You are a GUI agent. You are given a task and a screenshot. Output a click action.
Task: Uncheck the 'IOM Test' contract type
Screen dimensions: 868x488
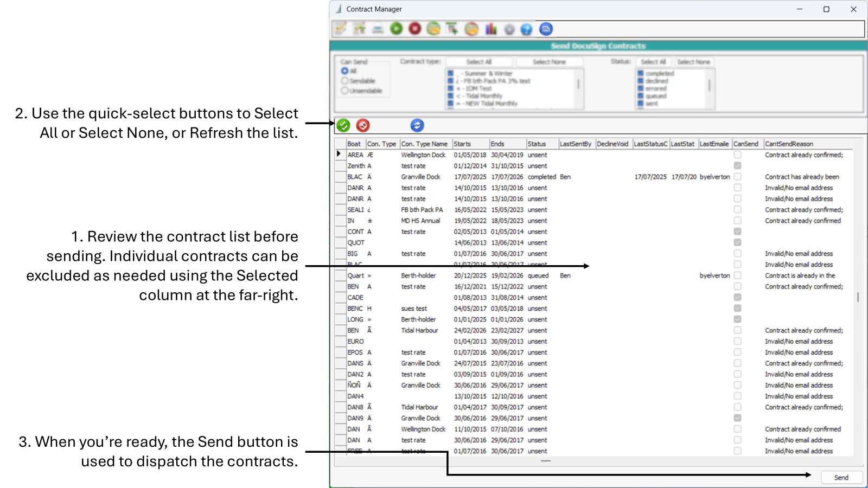tap(450, 88)
